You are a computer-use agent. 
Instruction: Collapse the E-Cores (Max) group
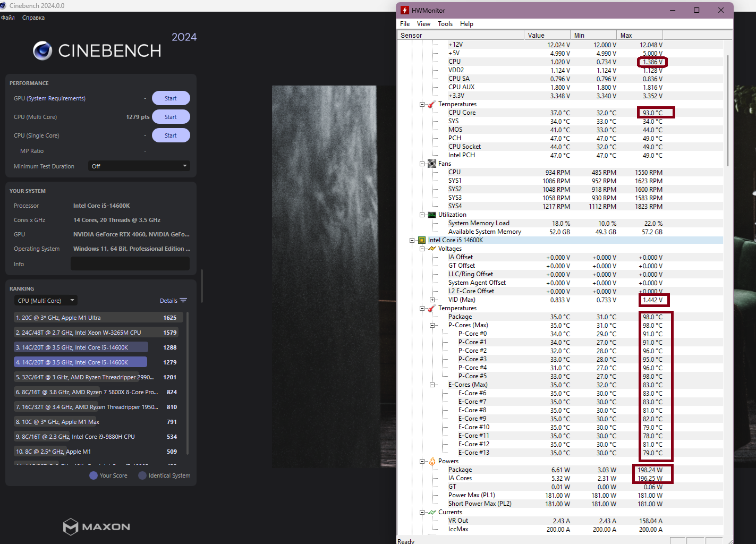(432, 385)
